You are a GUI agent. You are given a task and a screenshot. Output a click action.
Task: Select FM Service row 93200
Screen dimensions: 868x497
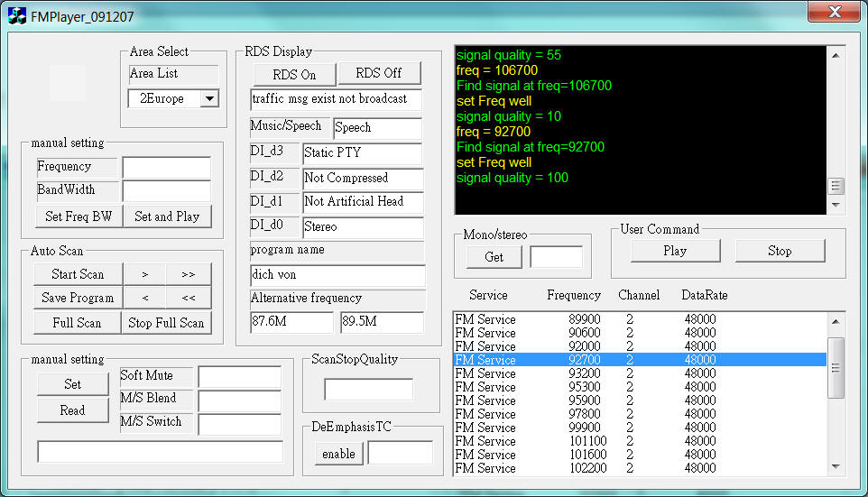[640, 373]
